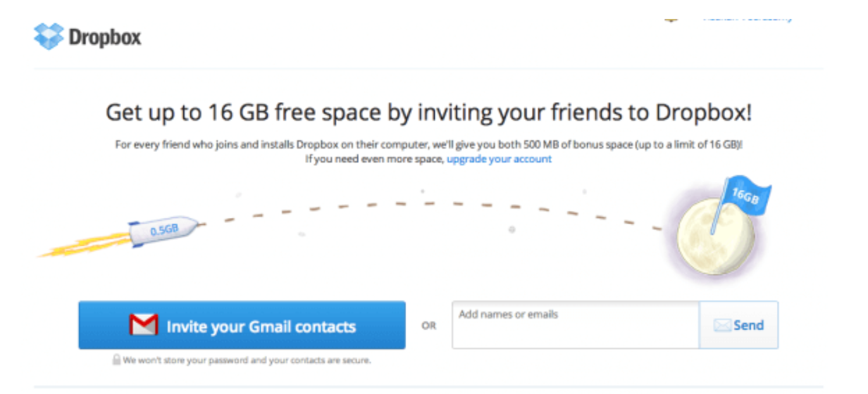Click the cropped profile avatar at top
868x394 pixels.
coord(671,18)
